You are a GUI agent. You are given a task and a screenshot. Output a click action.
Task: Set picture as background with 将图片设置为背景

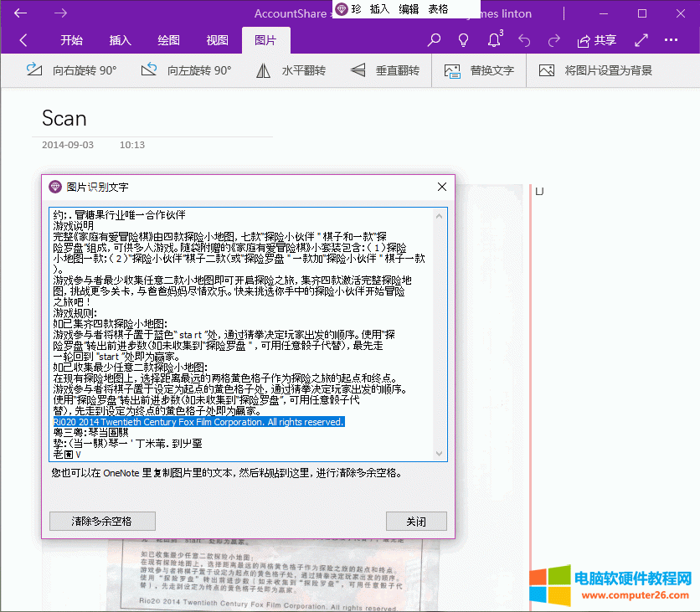click(x=595, y=70)
